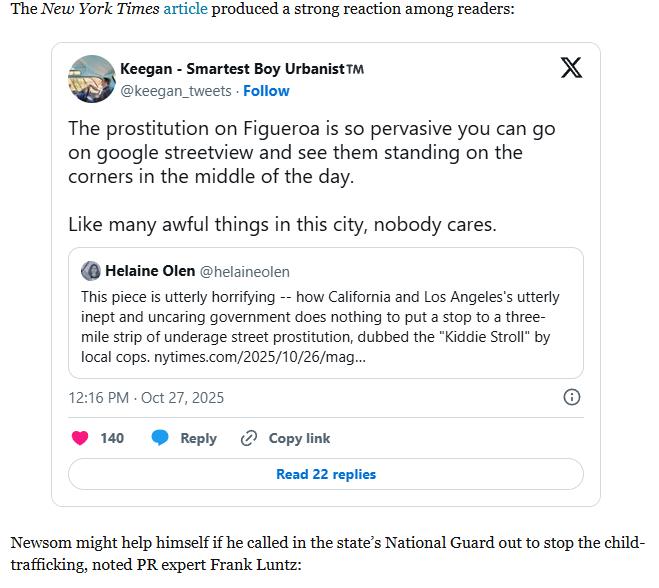Open the New York Times article link
The width and height of the screenshot is (659, 588).
[184, 9]
